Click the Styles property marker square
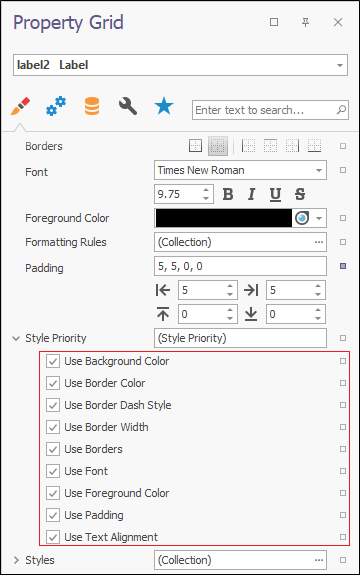Viewport: 360px width, 575px height. pyautogui.click(x=343, y=560)
